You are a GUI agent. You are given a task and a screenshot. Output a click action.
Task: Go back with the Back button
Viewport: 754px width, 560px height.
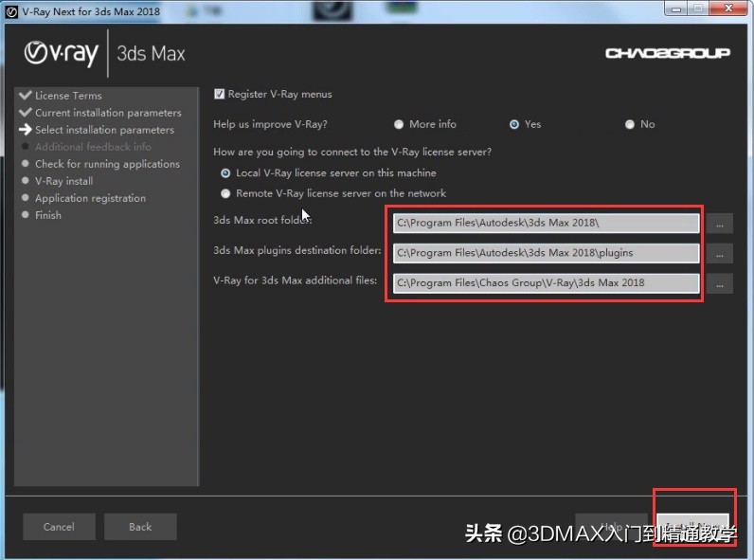pyautogui.click(x=140, y=527)
